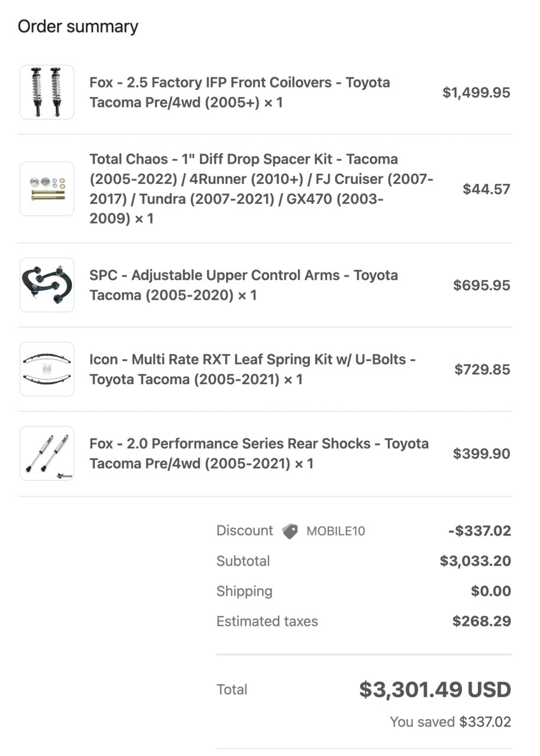Click the Total Chaos 1" Diff Drop Spacer Kit title
The height and width of the screenshot is (756, 540).
[x=261, y=189]
